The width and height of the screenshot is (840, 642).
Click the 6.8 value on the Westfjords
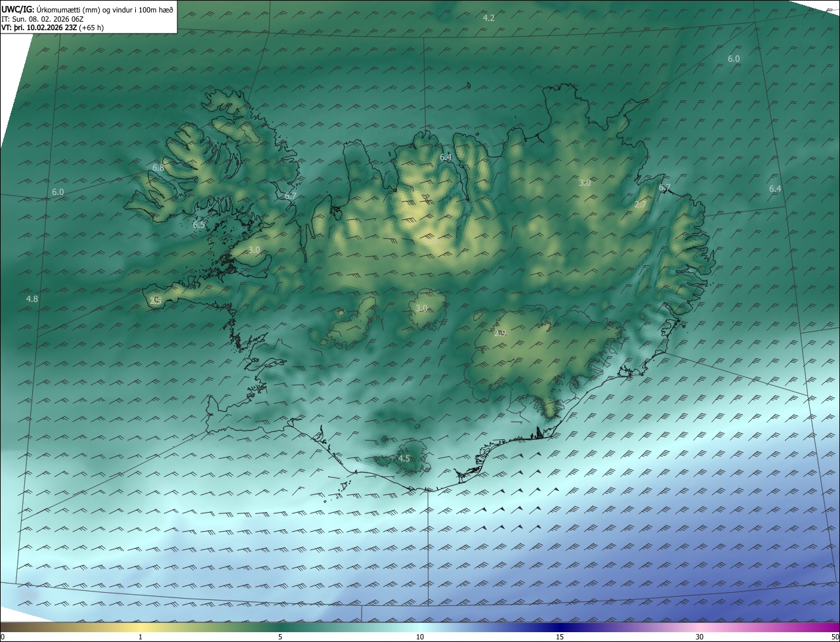click(158, 167)
